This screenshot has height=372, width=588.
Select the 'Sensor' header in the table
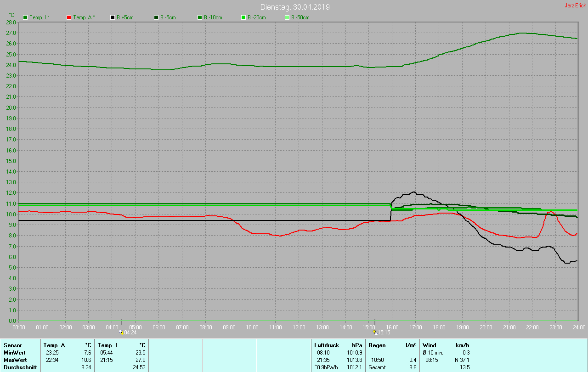tap(12, 345)
